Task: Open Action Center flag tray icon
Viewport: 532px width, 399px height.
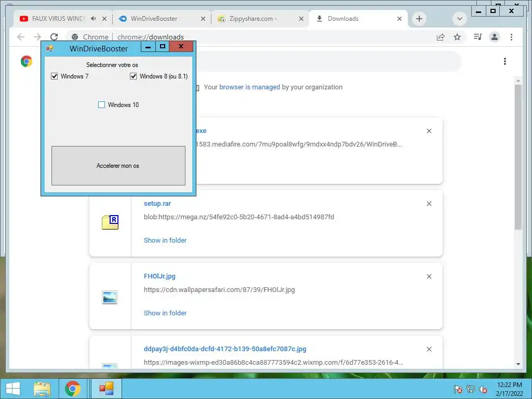Action: [458, 389]
